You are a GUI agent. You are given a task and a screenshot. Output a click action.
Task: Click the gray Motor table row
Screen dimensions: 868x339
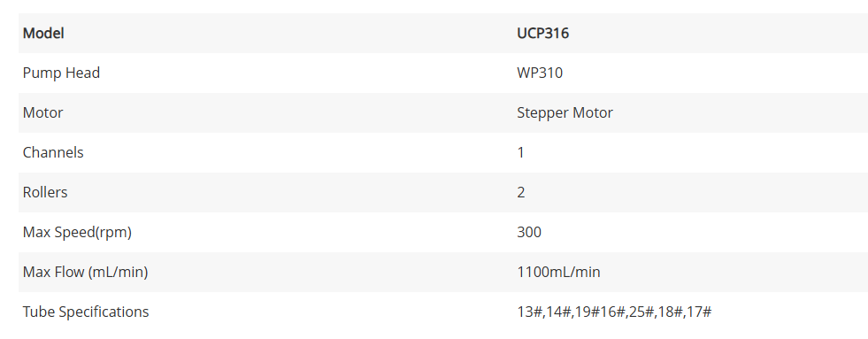(443, 113)
